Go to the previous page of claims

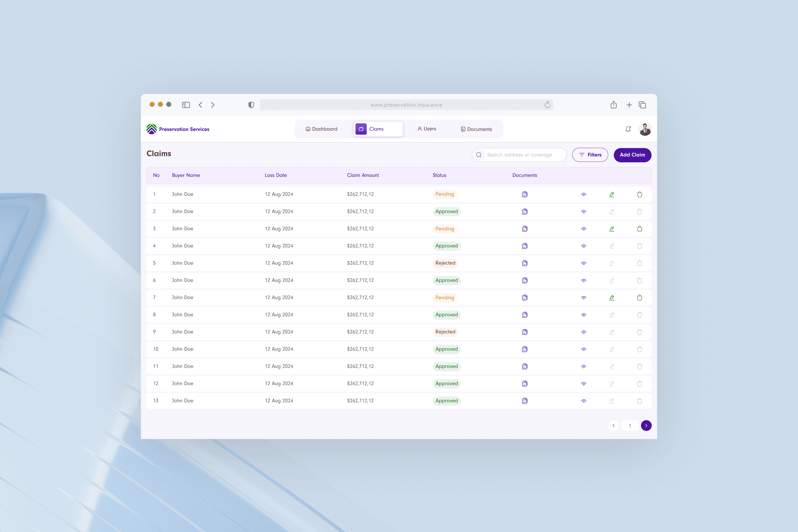coord(613,425)
